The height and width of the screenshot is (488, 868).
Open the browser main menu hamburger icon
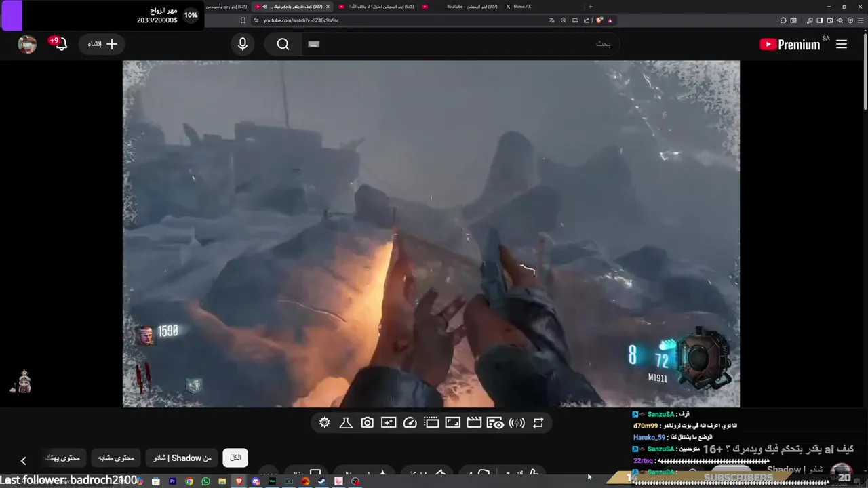coord(861,20)
